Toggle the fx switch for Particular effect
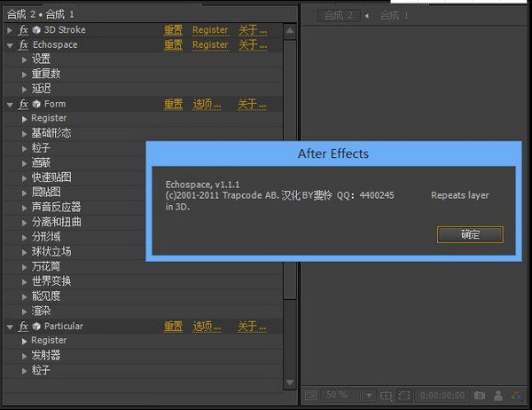The width and height of the screenshot is (532, 410). (x=23, y=326)
